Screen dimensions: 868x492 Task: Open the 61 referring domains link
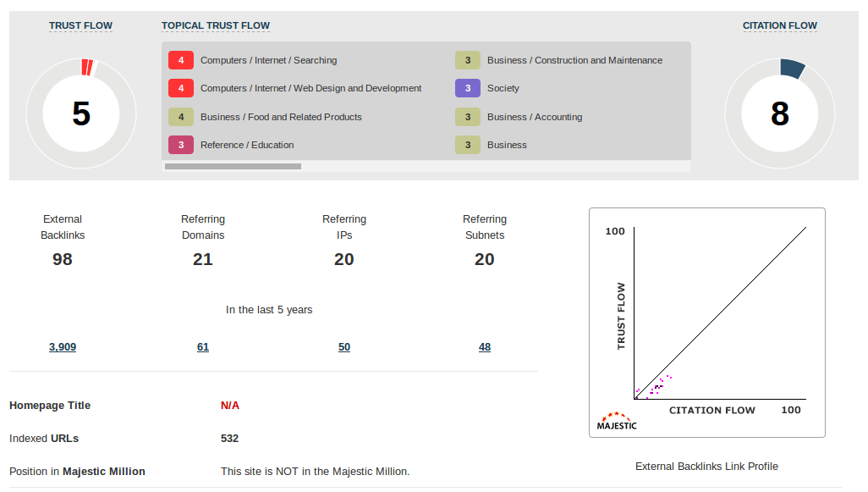tap(203, 347)
